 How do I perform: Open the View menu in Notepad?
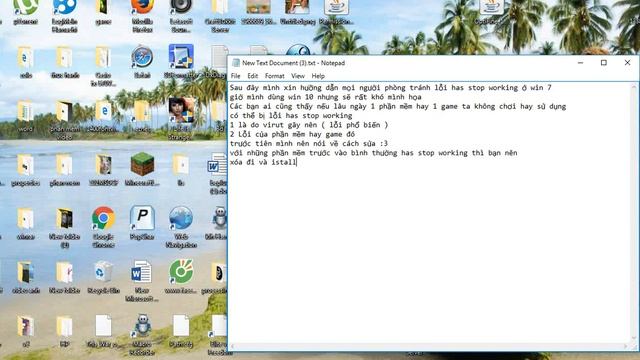click(298, 76)
